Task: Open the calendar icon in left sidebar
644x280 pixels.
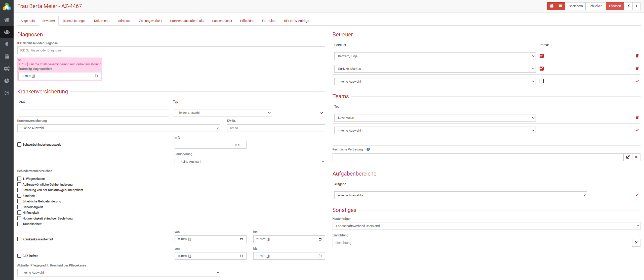Action: tap(7, 56)
